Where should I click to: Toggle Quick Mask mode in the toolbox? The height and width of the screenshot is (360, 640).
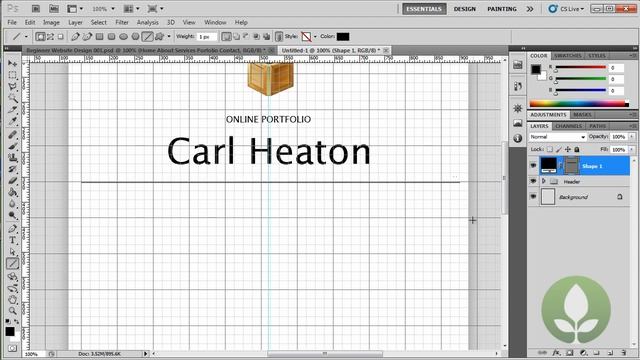point(12,348)
